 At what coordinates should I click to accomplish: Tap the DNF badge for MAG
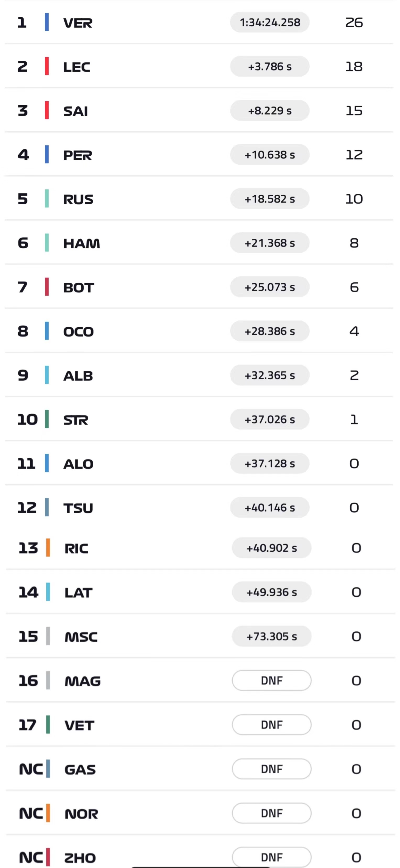pyautogui.click(x=271, y=681)
